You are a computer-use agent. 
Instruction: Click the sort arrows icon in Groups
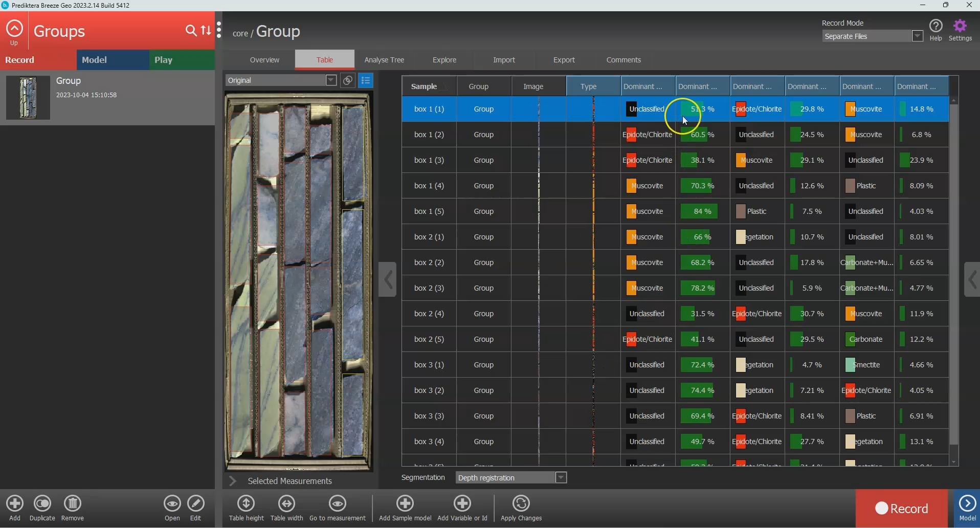206,31
